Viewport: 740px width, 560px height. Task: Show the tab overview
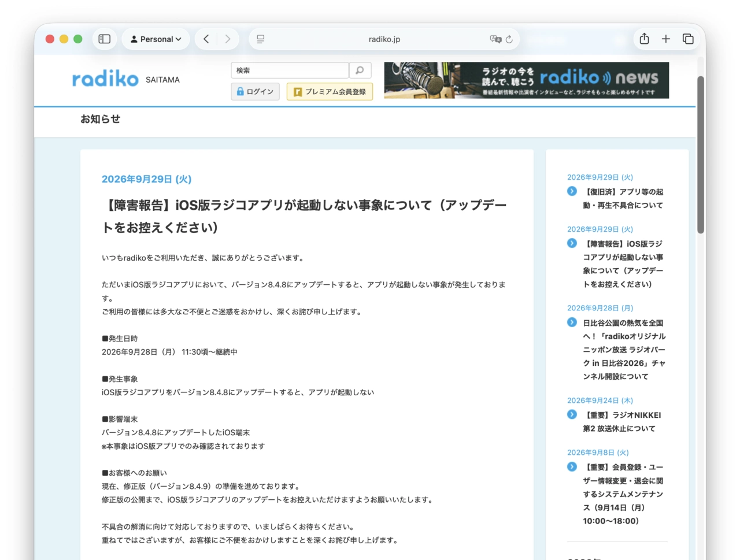[x=688, y=39]
